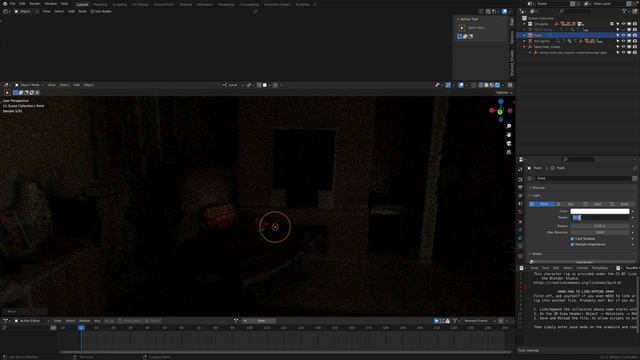Switch to the Layout workspace tab
The height and width of the screenshot is (360, 640).
click(82, 4)
